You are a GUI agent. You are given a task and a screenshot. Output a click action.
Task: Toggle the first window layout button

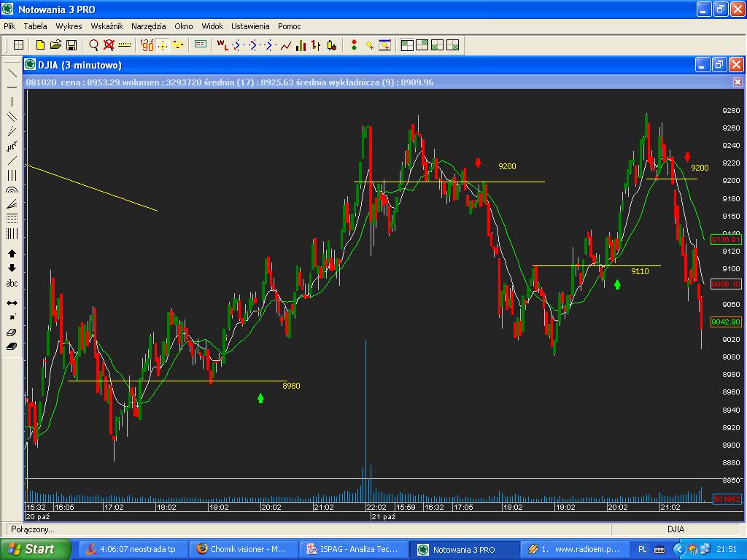click(407, 45)
